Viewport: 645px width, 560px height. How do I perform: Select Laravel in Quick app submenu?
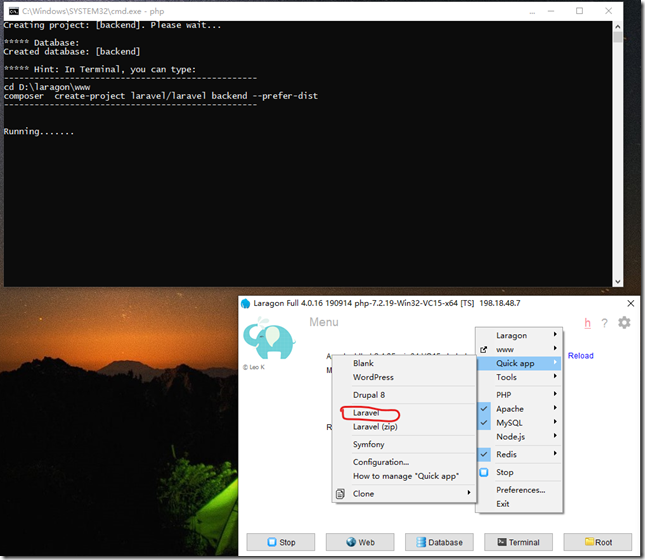[404, 413]
